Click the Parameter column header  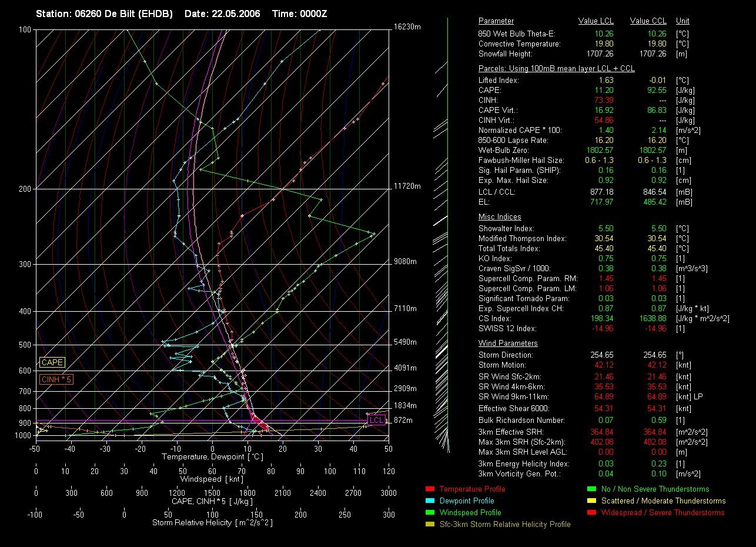[496, 21]
